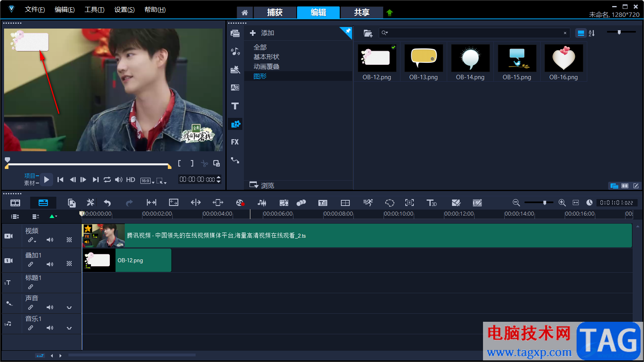This screenshot has width=644, height=362.
Task: Play the preview
Action: click(47, 180)
